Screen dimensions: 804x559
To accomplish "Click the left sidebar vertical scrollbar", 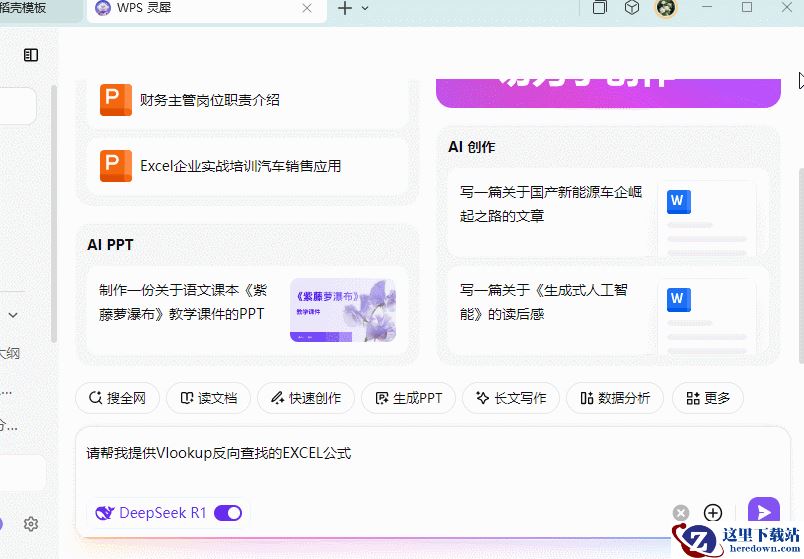I will point(53,213).
